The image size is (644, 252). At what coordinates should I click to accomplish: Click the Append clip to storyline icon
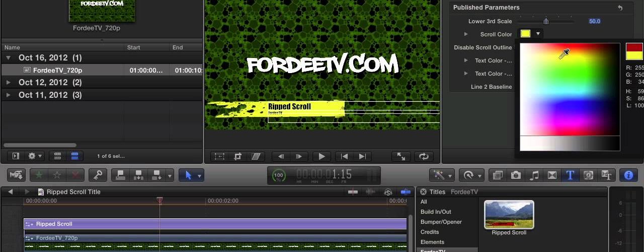click(156, 175)
